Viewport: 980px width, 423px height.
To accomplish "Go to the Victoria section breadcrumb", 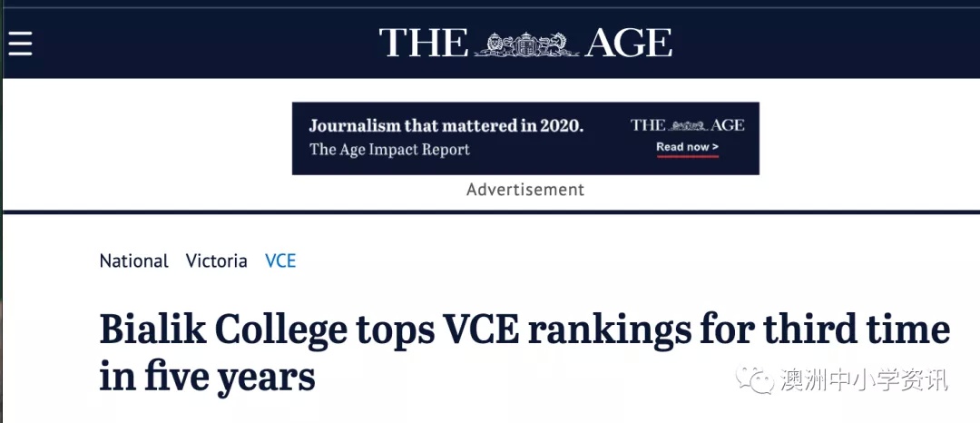I will 216,261.
